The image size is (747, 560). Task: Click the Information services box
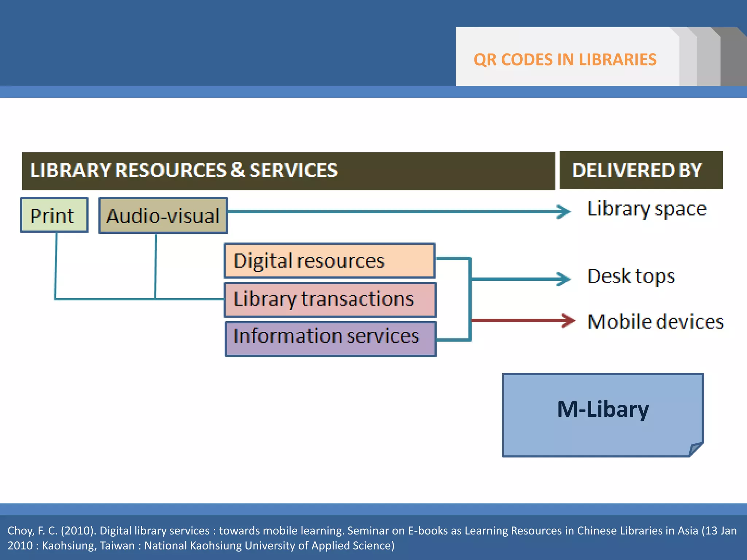[x=330, y=338]
